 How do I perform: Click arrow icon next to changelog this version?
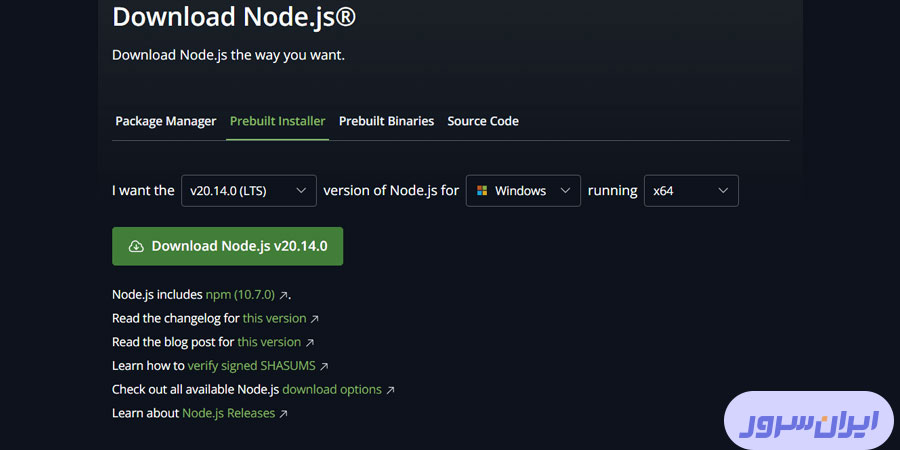(x=315, y=319)
